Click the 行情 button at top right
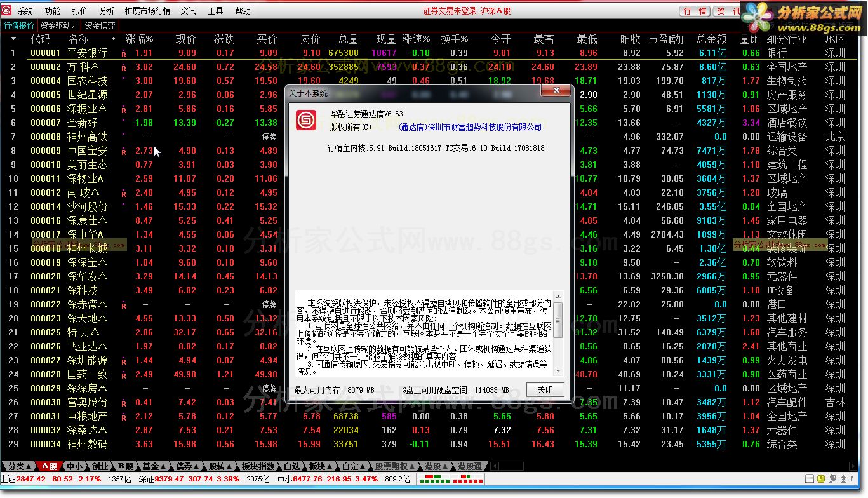The width and height of the screenshot is (868, 498). coord(695,11)
